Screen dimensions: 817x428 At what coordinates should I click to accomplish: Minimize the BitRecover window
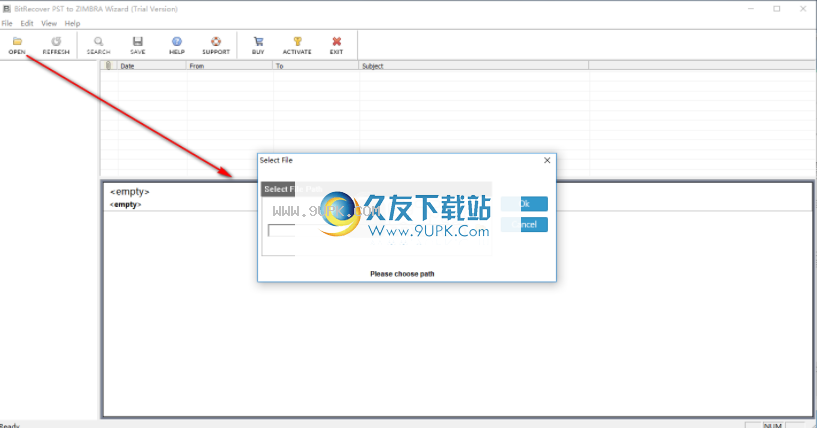point(751,9)
